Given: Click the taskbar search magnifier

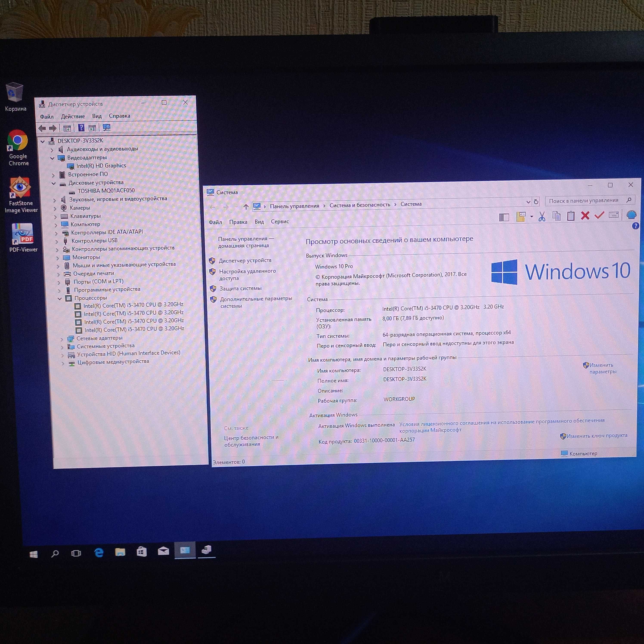Looking at the screenshot, I should pos(55,554).
